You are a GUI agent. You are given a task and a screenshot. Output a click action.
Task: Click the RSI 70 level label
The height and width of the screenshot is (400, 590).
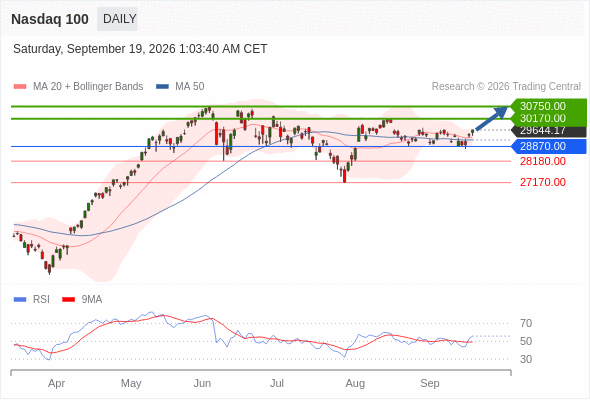tap(526, 323)
